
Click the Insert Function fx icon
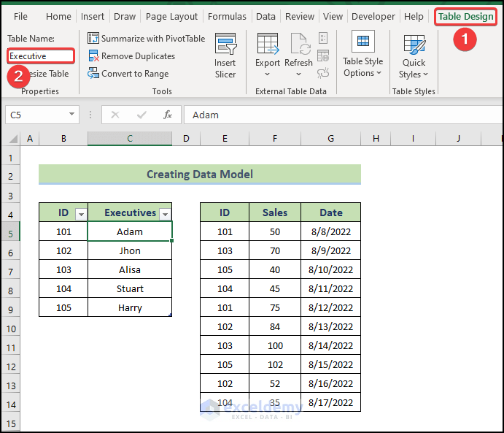(x=167, y=115)
